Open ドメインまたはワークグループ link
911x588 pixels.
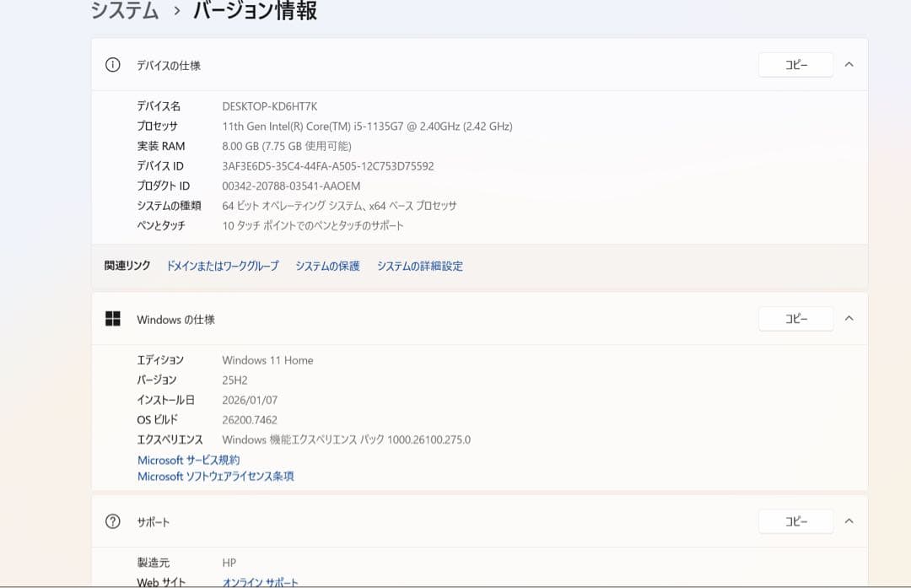pos(223,266)
